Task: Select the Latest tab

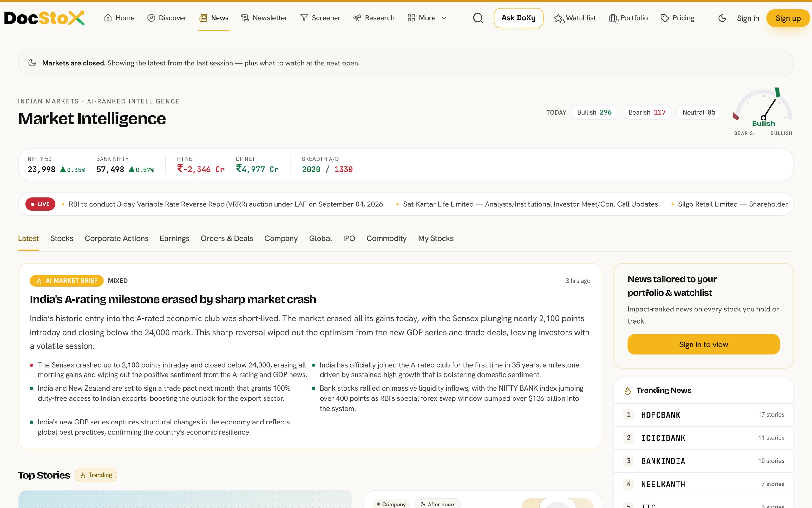Action: pos(29,238)
